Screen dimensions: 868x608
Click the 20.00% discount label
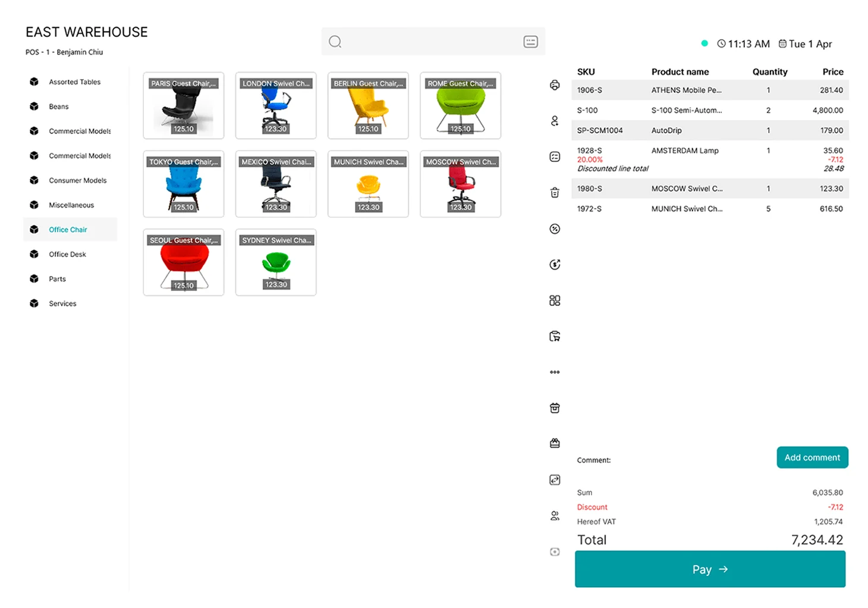(x=590, y=159)
